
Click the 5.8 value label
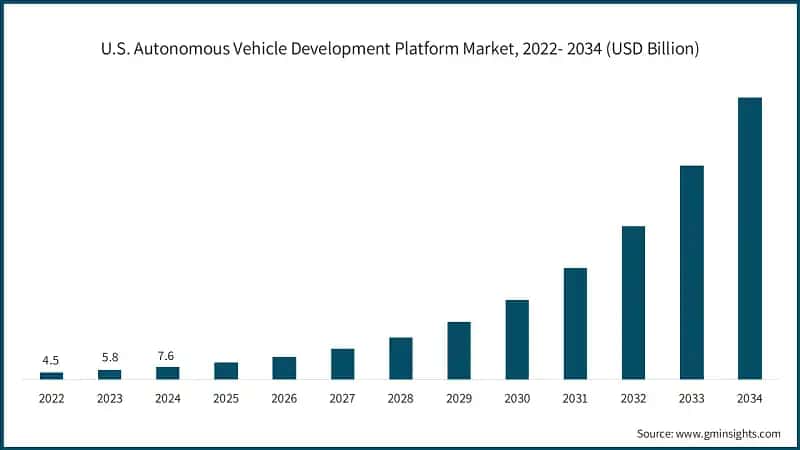(110, 358)
